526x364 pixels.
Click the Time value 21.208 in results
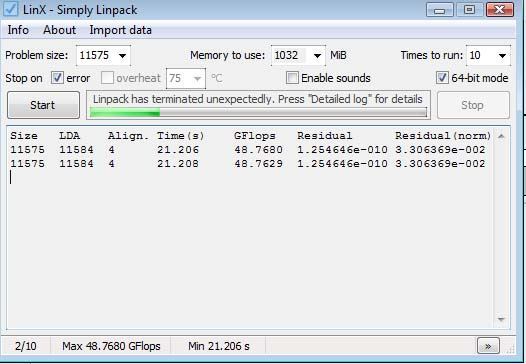click(x=178, y=164)
